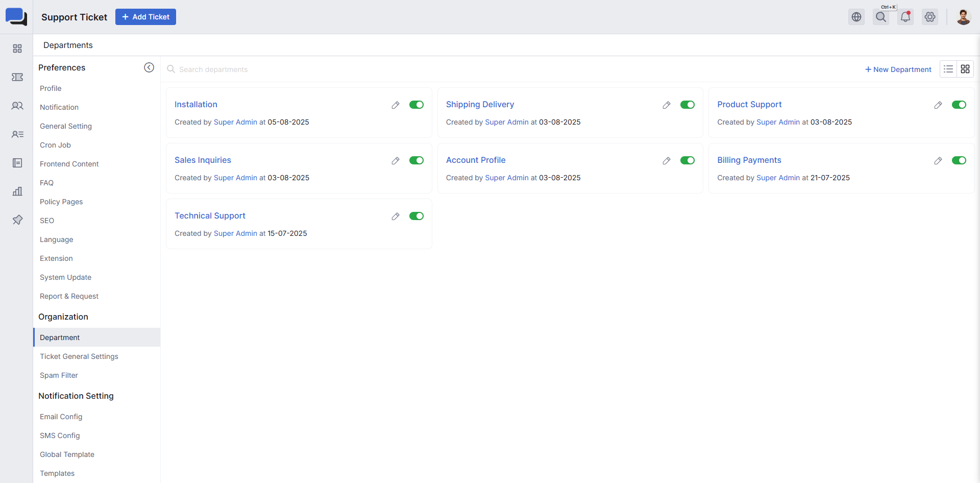
Task: Click the pin icon in left sidebar
Action: pos(17,220)
